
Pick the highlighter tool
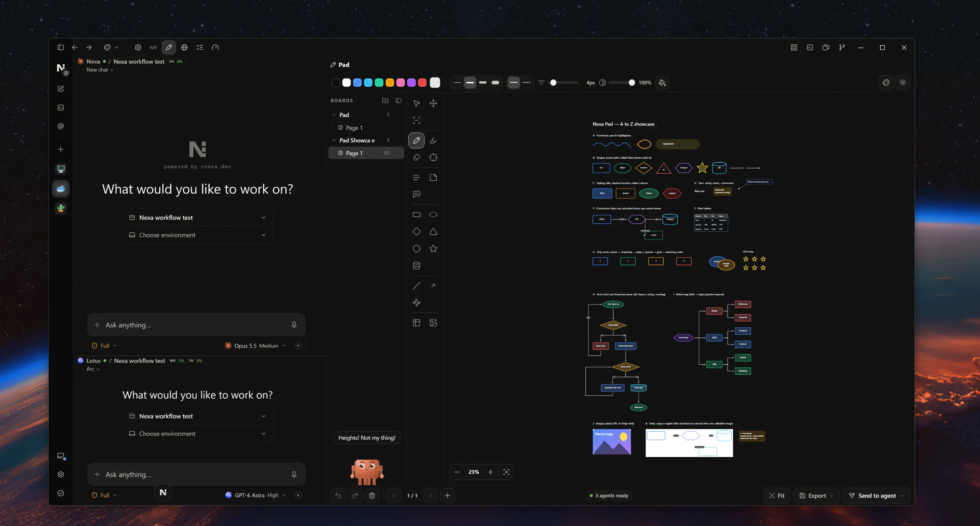tap(433, 140)
